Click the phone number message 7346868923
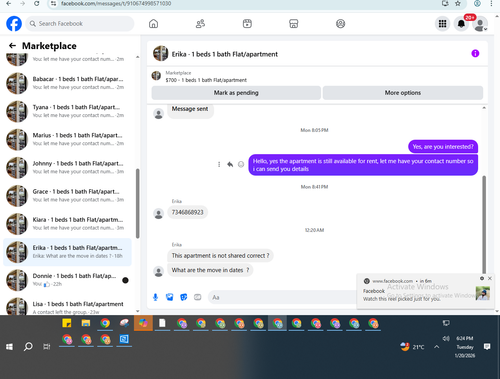The height and width of the screenshot is (379, 500). coord(187,212)
